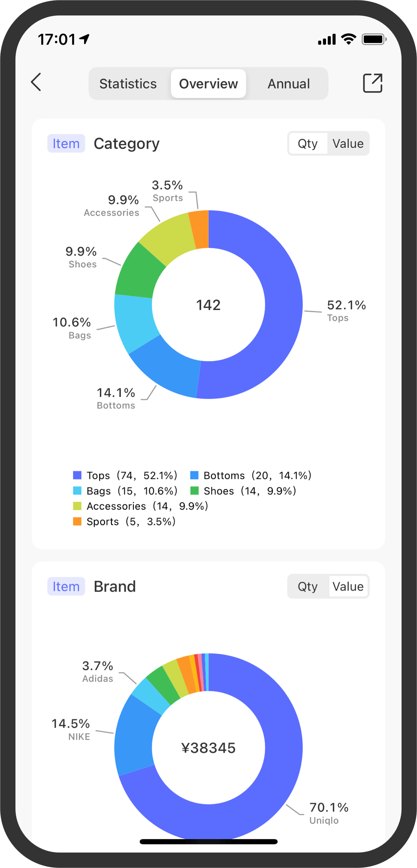Select Qty view on the Category chart
This screenshot has width=417, height=868.
point(308,143)
